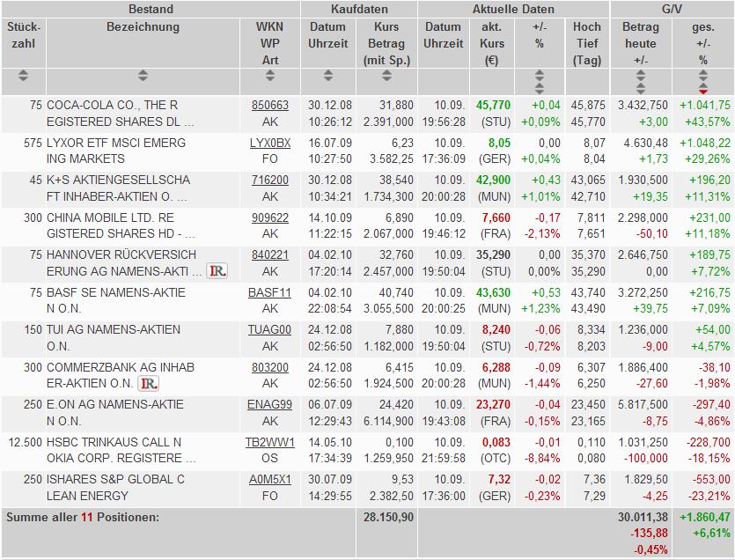Image resolution: width=735 pixels, height=560 pixels.
Task: Select E.ON AG NAMENS-AKTIE name text
Action: 114,404
